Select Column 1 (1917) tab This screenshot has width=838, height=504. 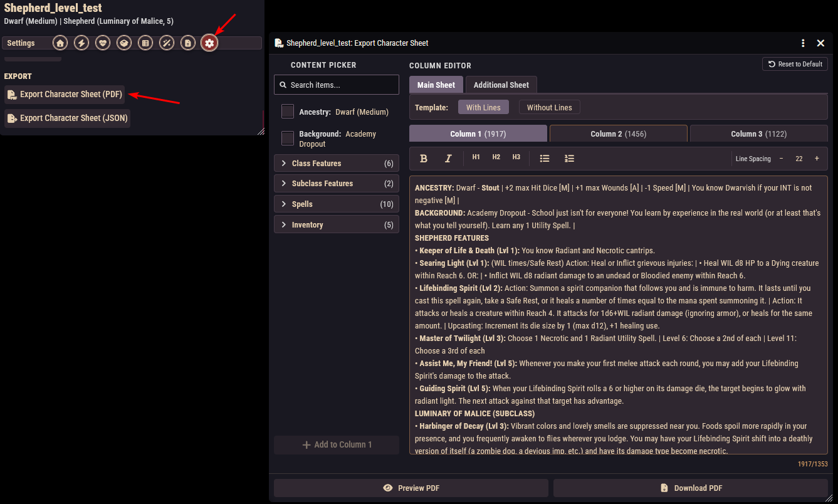[478, 134]
